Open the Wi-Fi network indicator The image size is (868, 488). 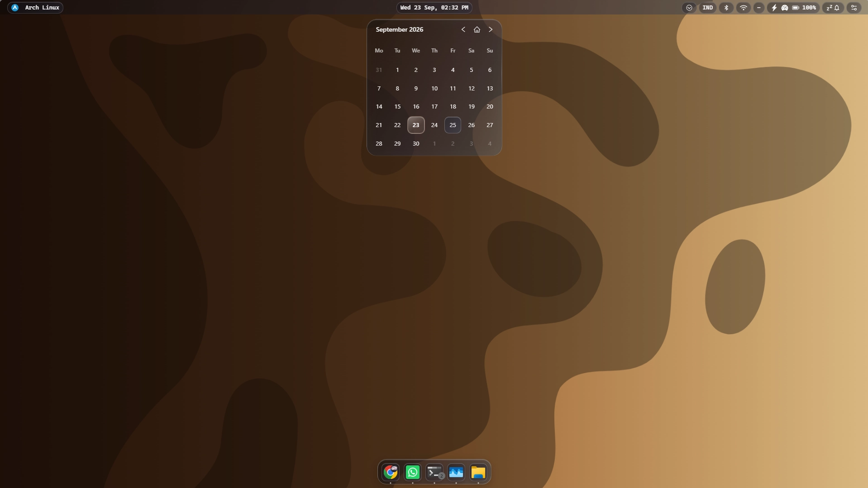[x=743, y=8]
